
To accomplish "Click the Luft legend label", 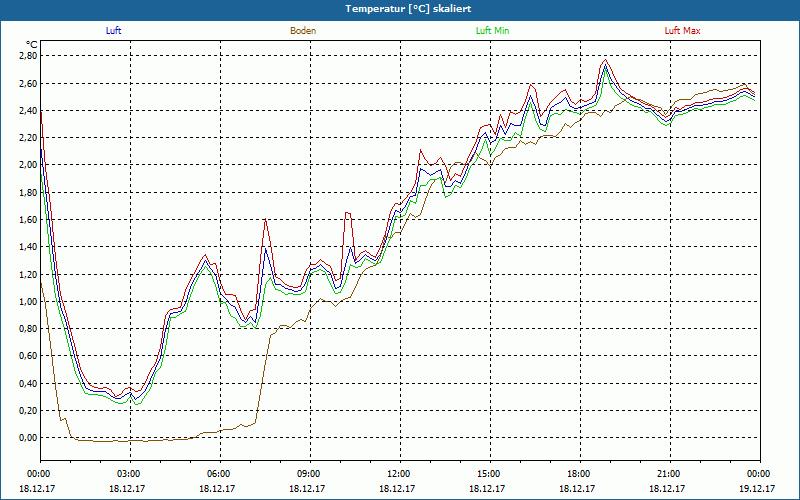I will click(x=113, y=31).
